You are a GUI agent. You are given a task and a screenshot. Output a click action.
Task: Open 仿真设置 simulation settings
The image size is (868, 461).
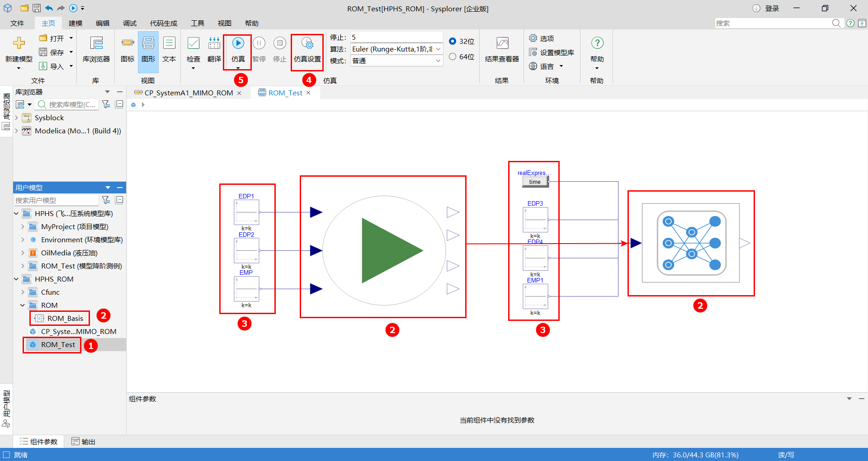307,49
